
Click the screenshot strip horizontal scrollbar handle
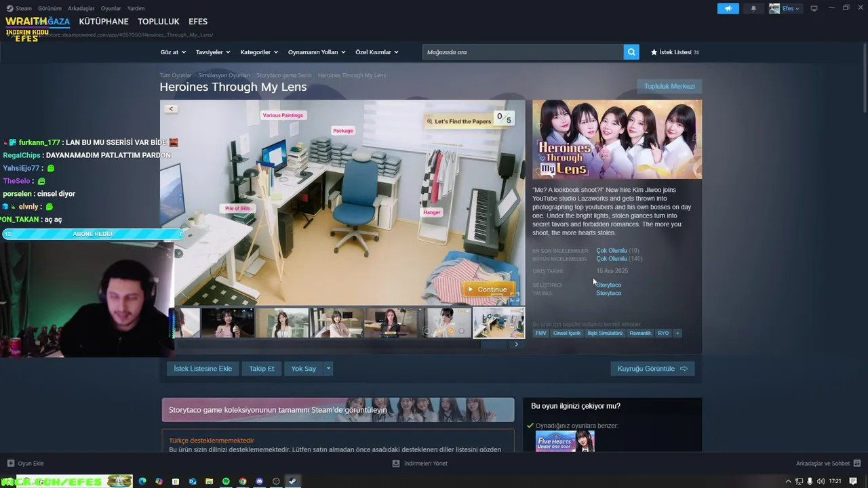494,344
